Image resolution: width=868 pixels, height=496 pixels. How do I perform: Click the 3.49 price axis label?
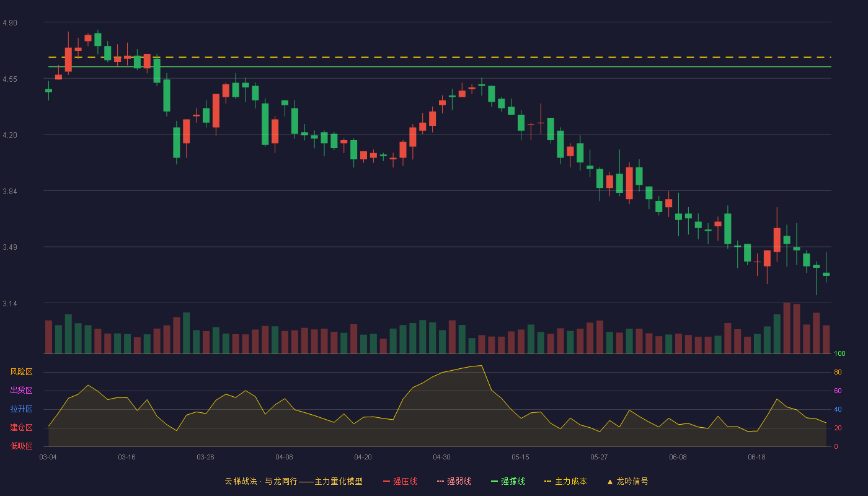pyautogui.click(x=10, y=247)
